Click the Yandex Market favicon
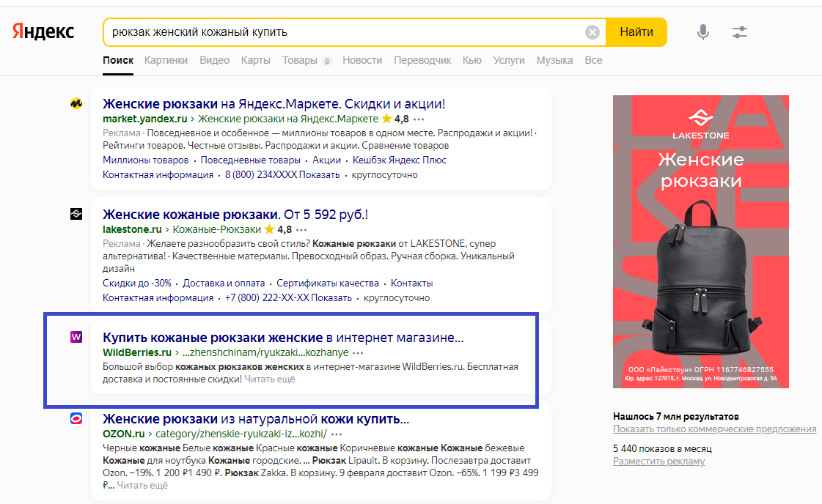The image size is (822, 504). (x=76, y=104)
